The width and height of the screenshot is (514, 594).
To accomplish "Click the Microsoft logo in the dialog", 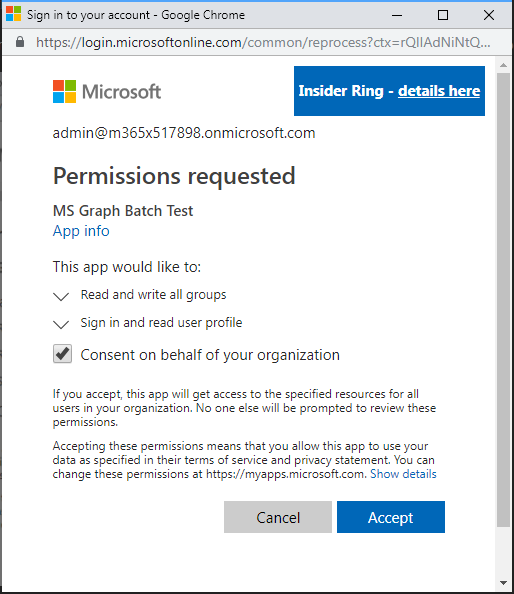I will point(107,91).
